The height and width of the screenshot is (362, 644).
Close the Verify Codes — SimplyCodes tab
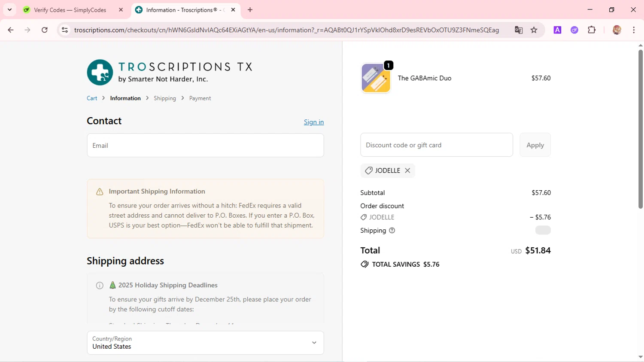click(121, 10)
